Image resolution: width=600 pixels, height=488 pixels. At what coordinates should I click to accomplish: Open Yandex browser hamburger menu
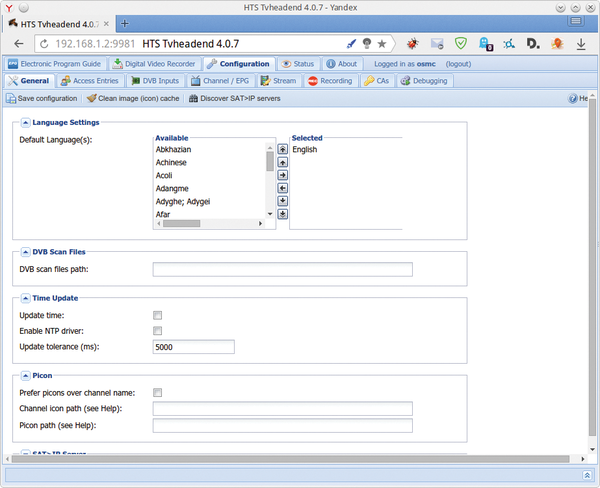pos(576,21)
